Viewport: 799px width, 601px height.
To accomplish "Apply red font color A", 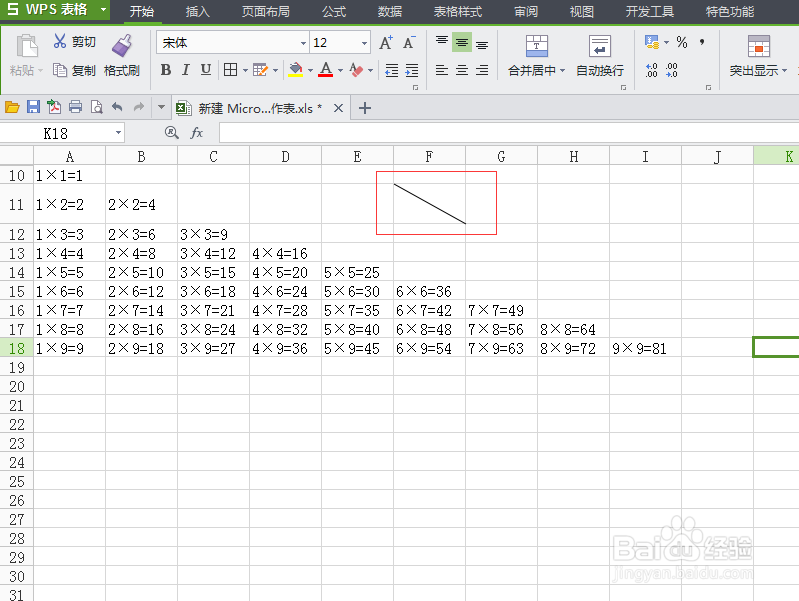I will 326,70.
